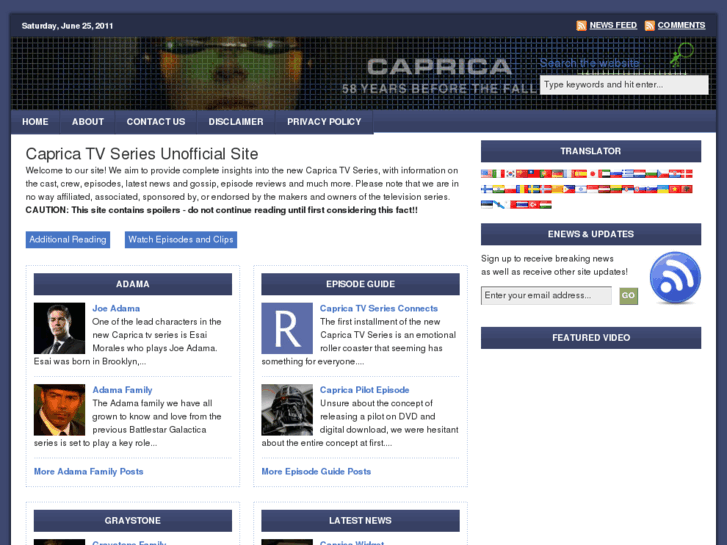This screenshot has height=545, width=727.
Task: Click the large blue RSS feed icon
Action: point(675,278)
